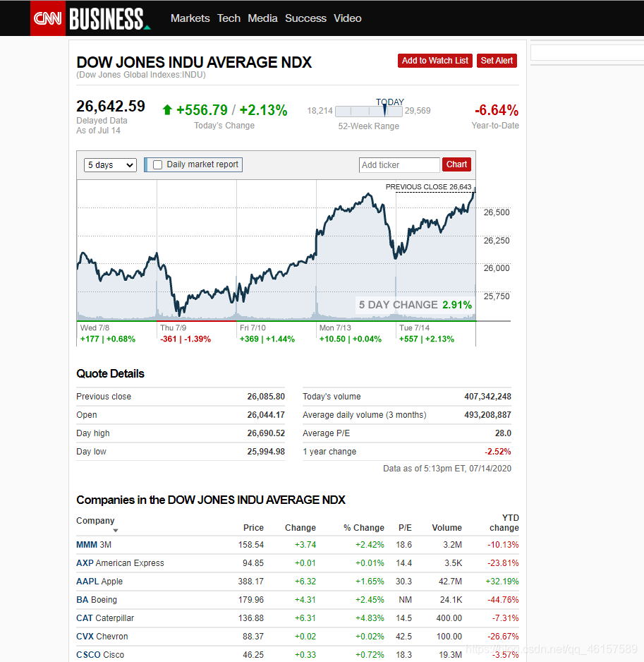The image size is (644, 662).
Task: Open the AAPL Apple stock link
Action: point(99,582)
